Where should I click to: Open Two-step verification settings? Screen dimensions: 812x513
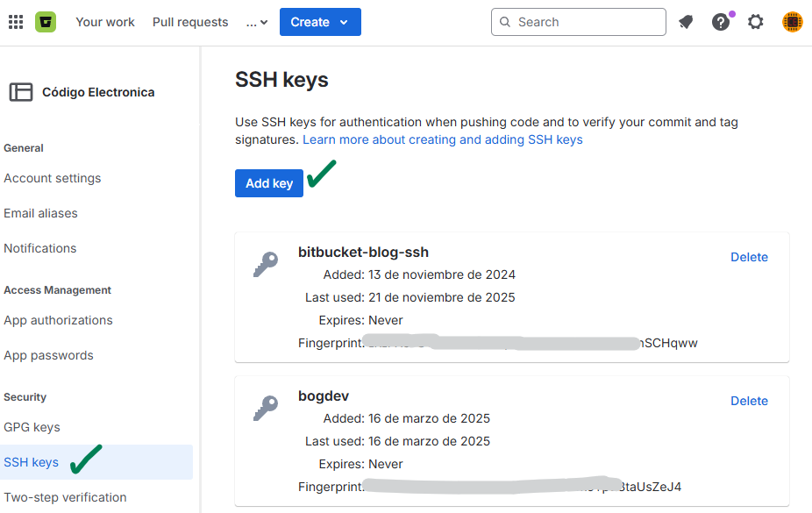click(x=65, y=497)
